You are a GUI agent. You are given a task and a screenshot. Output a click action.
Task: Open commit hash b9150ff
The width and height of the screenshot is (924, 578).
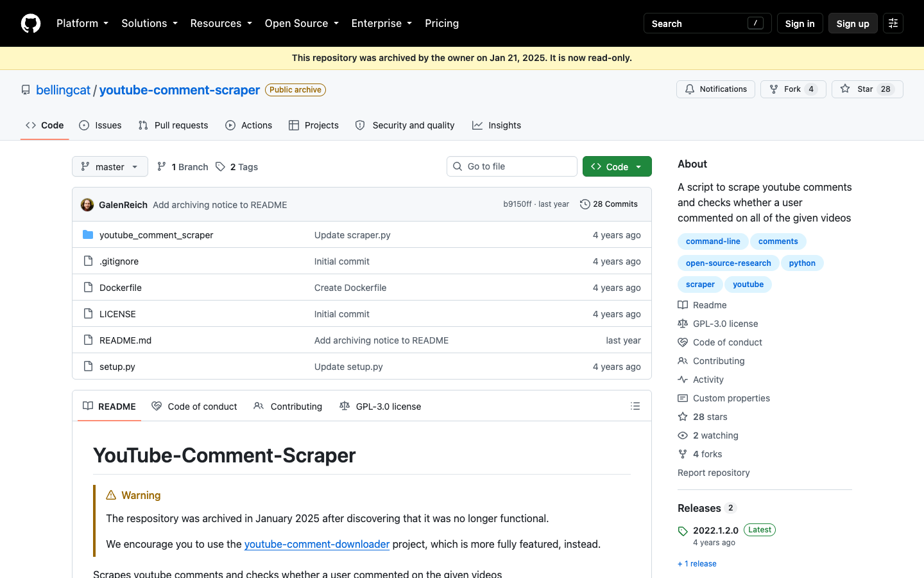point(517,204)
